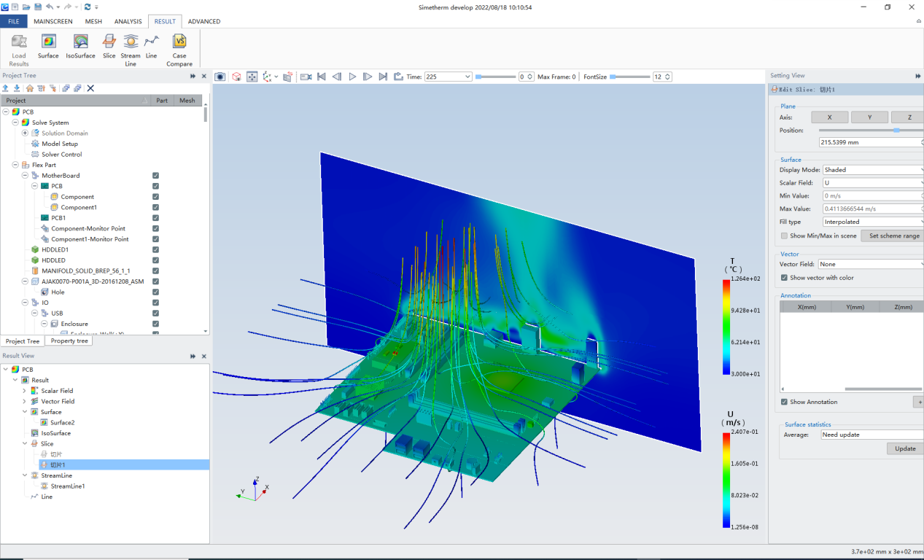Play the result animation
The height and width of the screenshot is (560, 924).
coord(352,77)
